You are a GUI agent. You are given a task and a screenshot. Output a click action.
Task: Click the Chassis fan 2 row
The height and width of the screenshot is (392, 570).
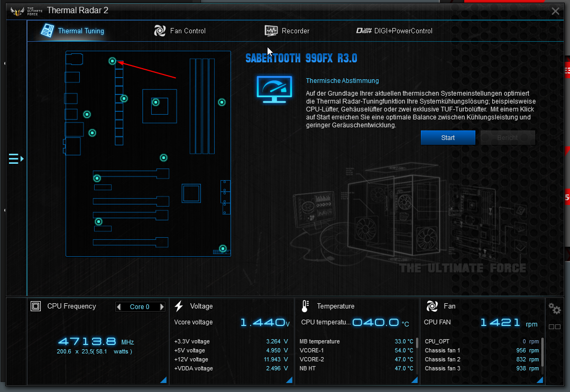tap(482, 359)
